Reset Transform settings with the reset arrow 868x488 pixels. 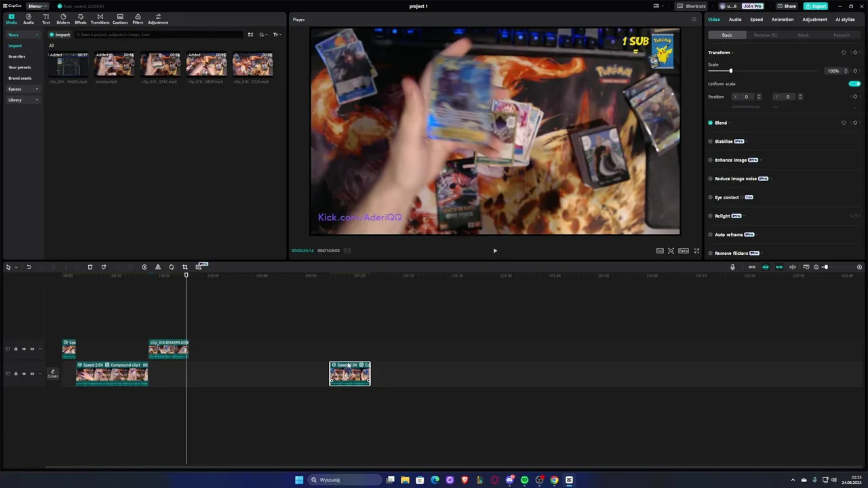pos(844,52)
